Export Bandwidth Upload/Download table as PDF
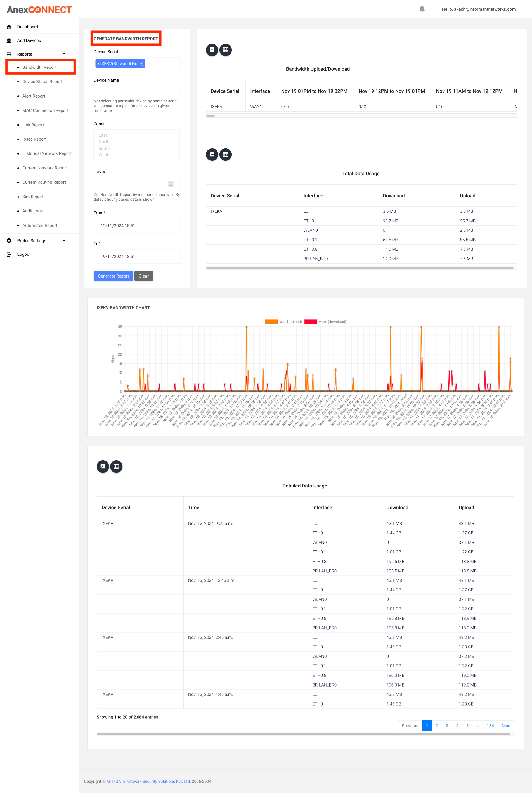Image resolution: width=532 pixels, height=793 pixels. click(x=212, y=50)
